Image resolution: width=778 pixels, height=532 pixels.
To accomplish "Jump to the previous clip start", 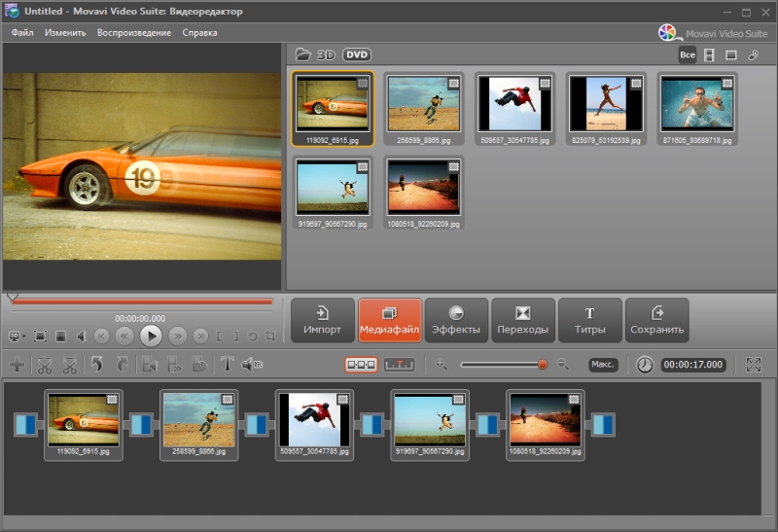I will click(x=101, y=337).
